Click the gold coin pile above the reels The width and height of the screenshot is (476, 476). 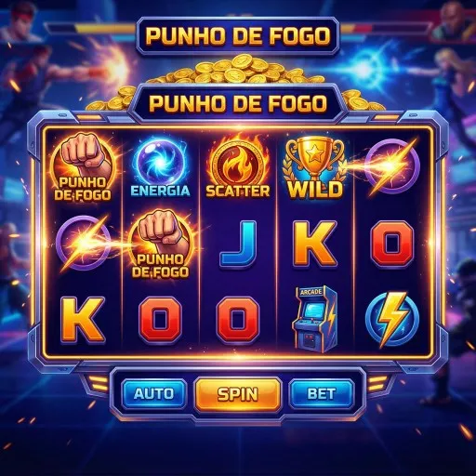[238, 72]
